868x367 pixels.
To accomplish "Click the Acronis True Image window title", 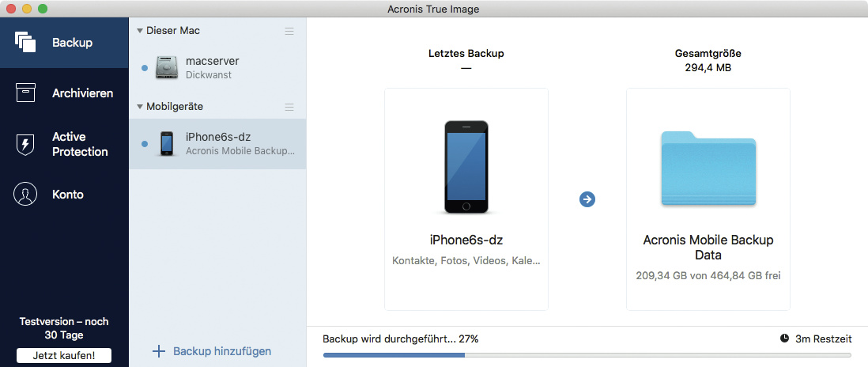I will (x=434, y=9).
